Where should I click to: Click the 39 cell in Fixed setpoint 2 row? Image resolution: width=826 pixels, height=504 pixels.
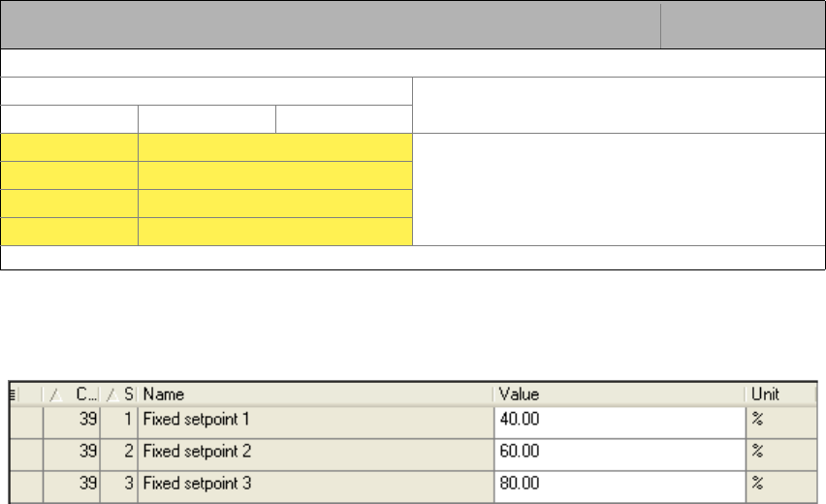[72, 455]
